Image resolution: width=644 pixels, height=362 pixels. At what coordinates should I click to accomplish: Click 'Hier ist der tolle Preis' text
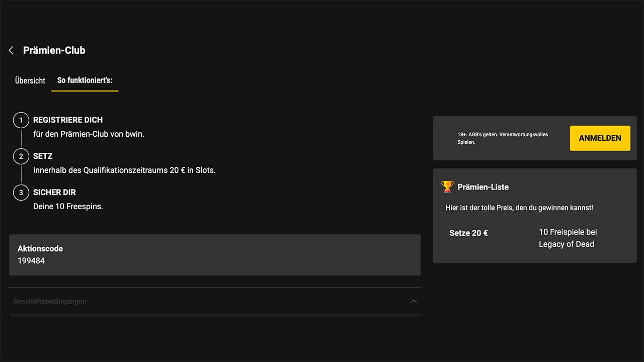point(519,208)
